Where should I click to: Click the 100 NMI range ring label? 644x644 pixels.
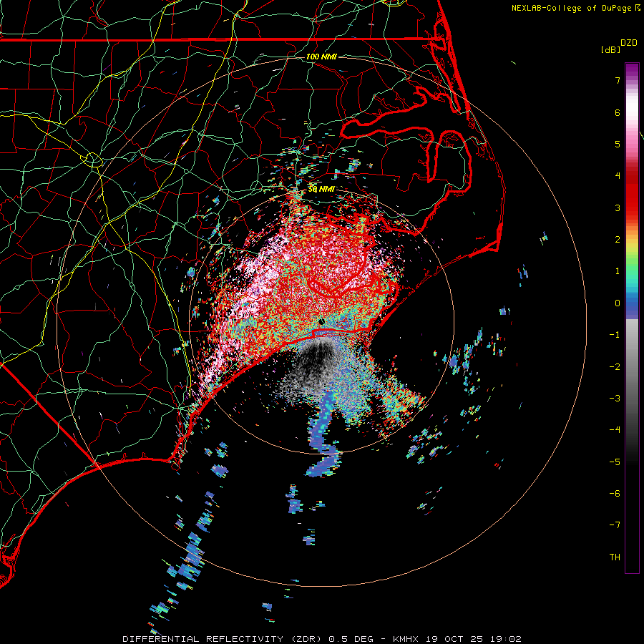[321, 57]
